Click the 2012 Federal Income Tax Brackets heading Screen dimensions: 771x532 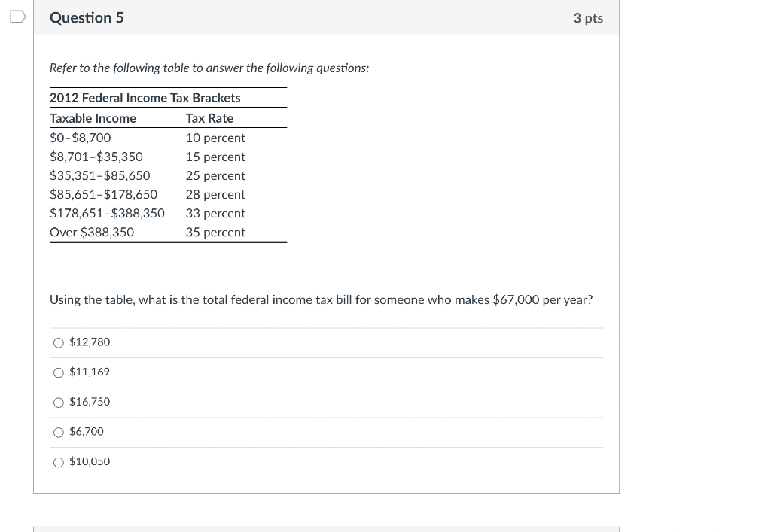(145, 98)
